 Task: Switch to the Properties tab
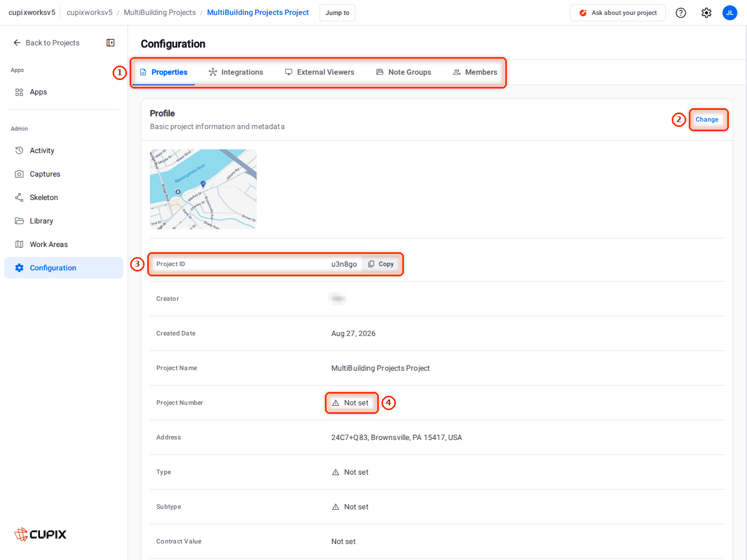tap(163, 72)
